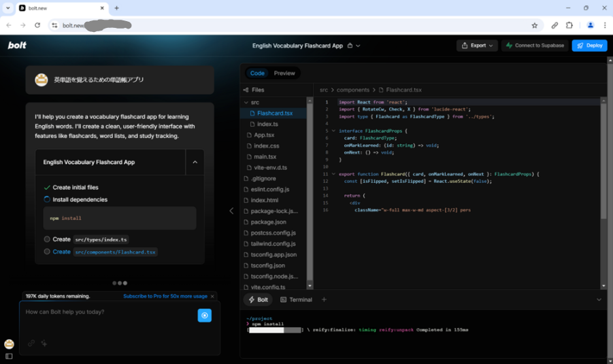Switch to the Code tab
This screenshot has height=364, width=613.
click(x=257, y=73)
